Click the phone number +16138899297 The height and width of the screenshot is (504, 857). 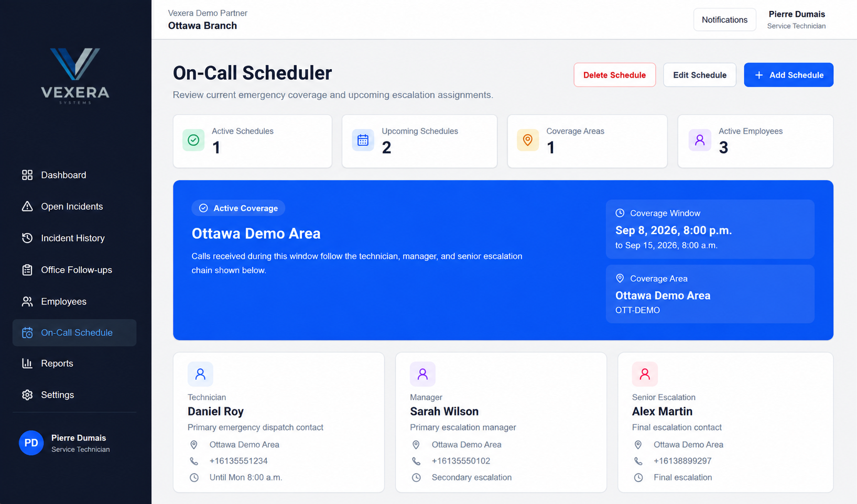point(682,461)
